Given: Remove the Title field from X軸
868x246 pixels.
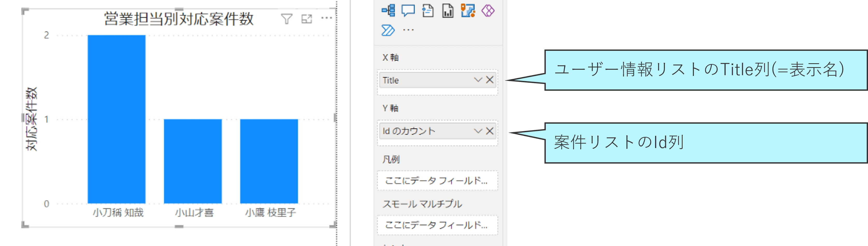Looking at the screenshot, I should [490, 80].
